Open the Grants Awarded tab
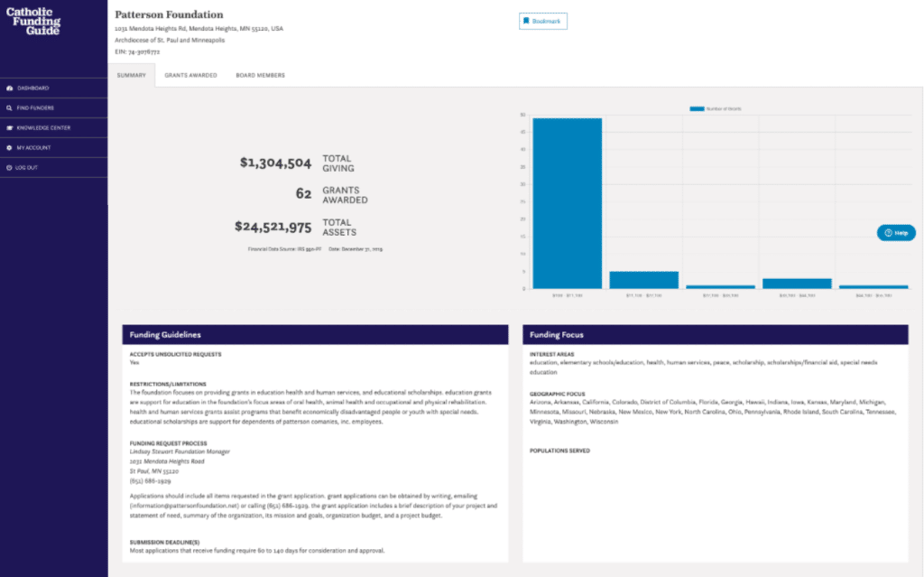The height and width of the screenshot is (577, 924). pyautogui.click(x=191, y=76)
